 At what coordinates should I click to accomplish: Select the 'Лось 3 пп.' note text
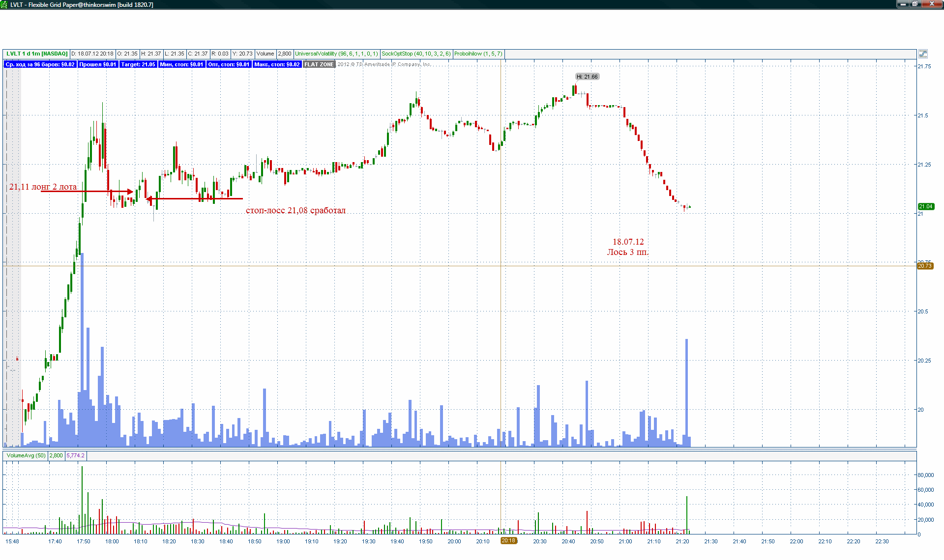(627, 252)
